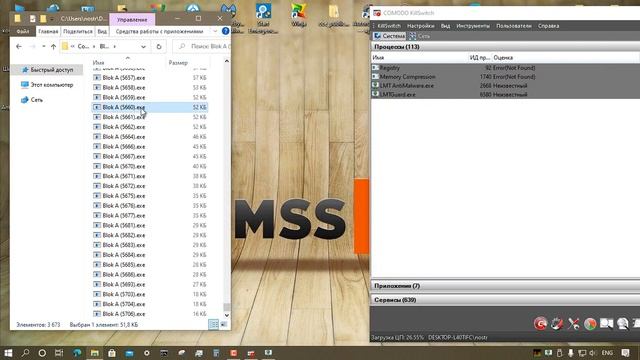
Task: Open the recent locations dropdown arrow
Action: click(x=44, y=47)
